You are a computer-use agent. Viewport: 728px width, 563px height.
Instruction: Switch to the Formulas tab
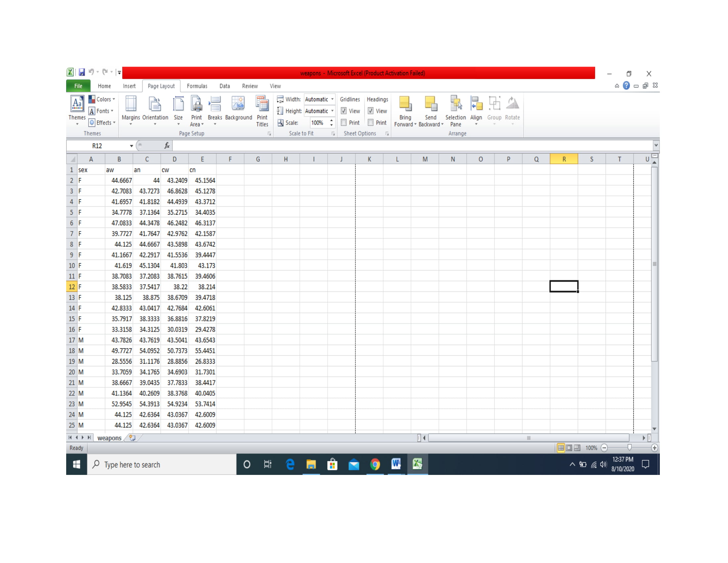[x=197, y=86]
